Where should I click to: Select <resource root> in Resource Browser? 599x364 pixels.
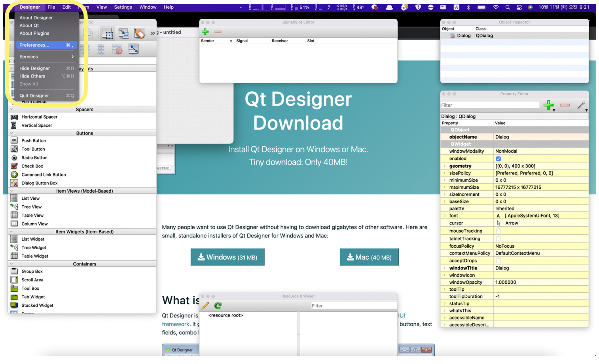pos(226,315)
